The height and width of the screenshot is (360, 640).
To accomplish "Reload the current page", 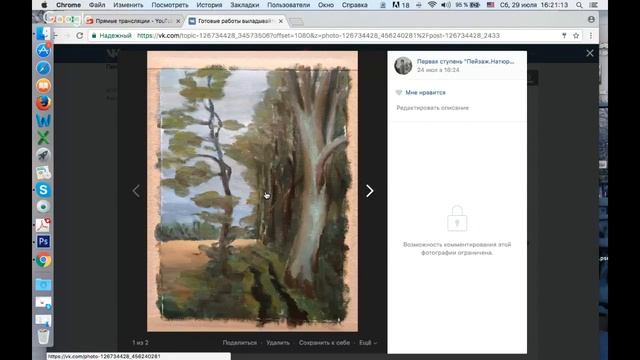I will click(x=80, y=36).
